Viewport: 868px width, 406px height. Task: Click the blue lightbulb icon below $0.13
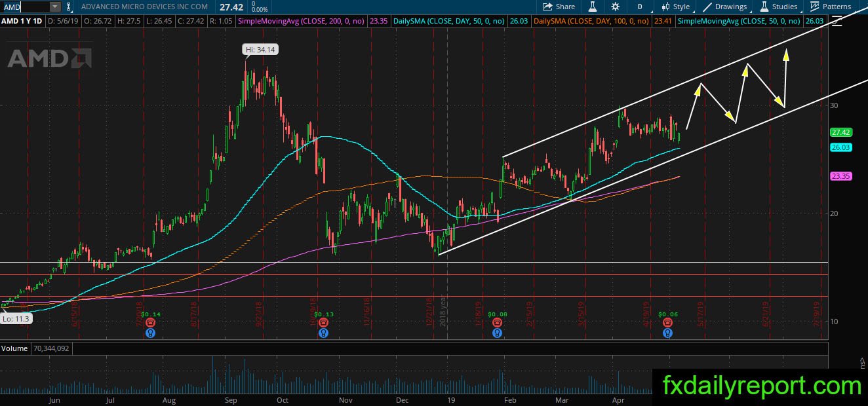323,333
